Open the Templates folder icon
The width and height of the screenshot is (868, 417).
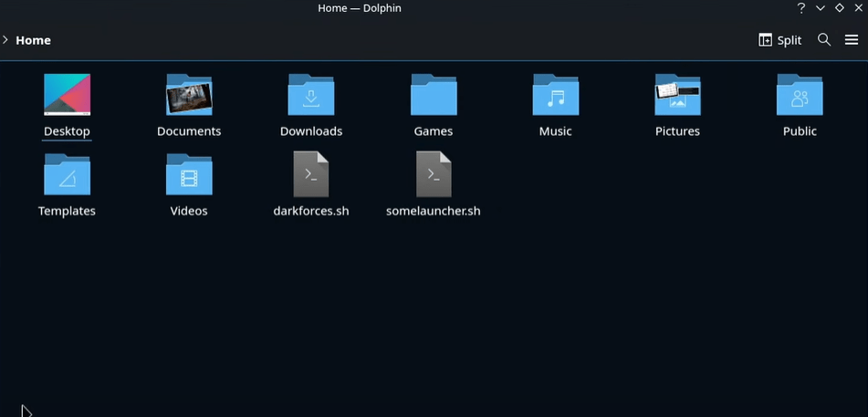[67, 174]
